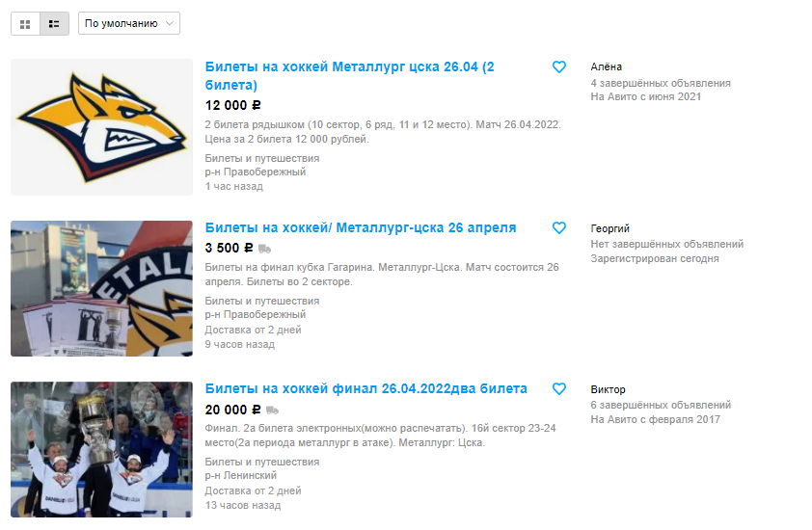812x530 pixels.
Task: Open Metallurg fox logo thumbnail
Action: (101, 127)
